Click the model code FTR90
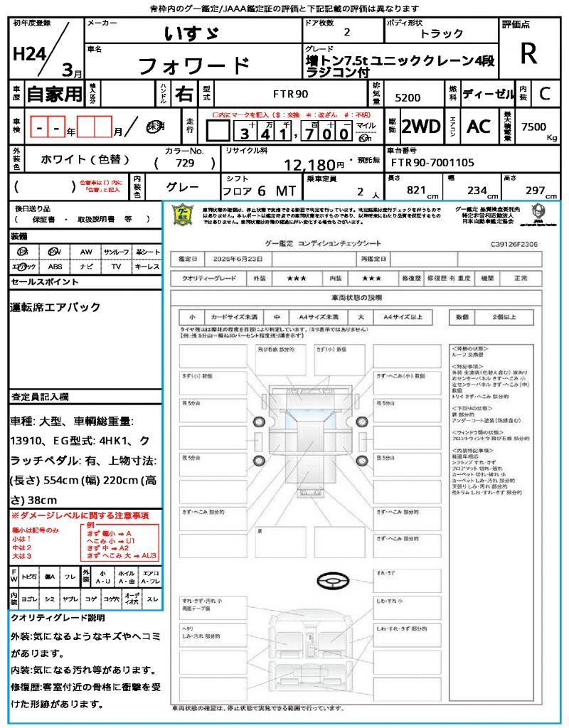Image resolution: width=569 pixels, height=728 pixels. [291, 95]
